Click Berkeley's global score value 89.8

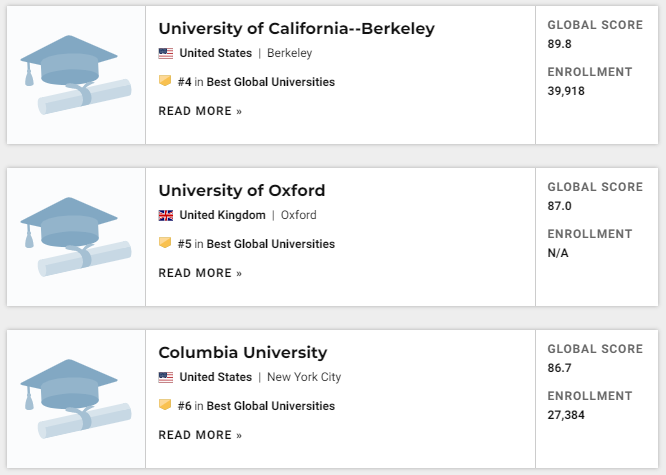coord(559,44)
